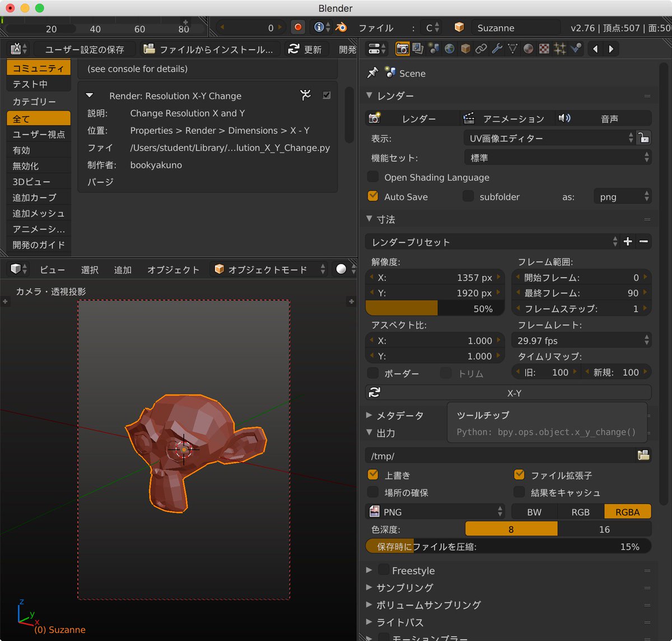
Task: Click the ファイルからインストール button
Action: 210,49
